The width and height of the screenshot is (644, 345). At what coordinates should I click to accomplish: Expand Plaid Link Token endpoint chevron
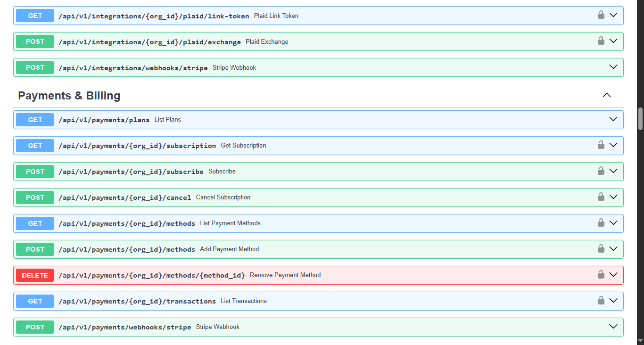[x=613, y=15]
